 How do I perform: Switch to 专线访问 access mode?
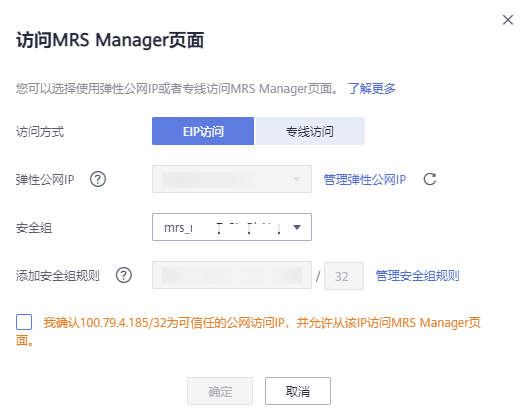coord(310,131)
